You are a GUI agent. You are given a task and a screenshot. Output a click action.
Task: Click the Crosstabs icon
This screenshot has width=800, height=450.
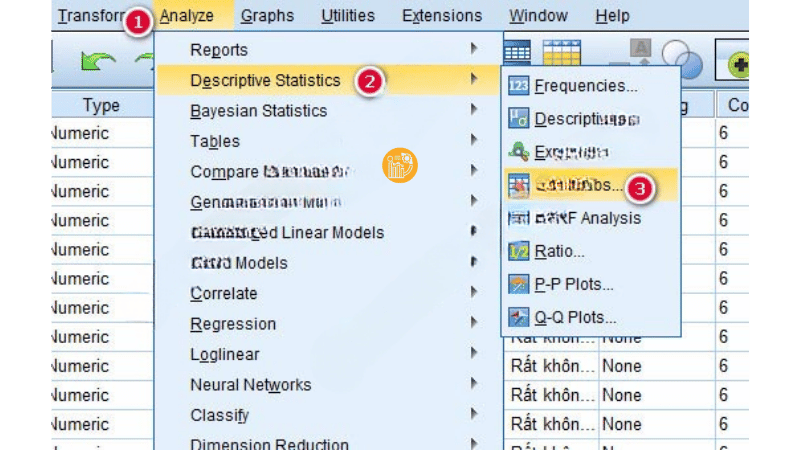pyautogui.click(x=518, y=185)
